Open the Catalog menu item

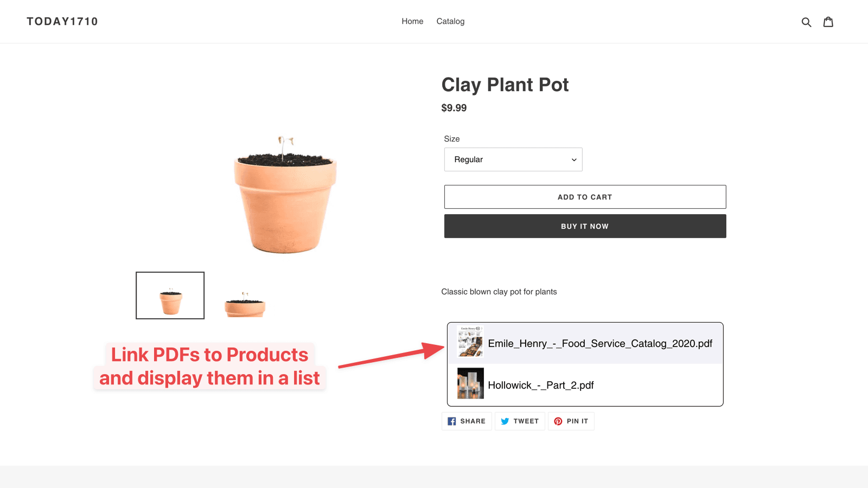click(x=450, y=21)
